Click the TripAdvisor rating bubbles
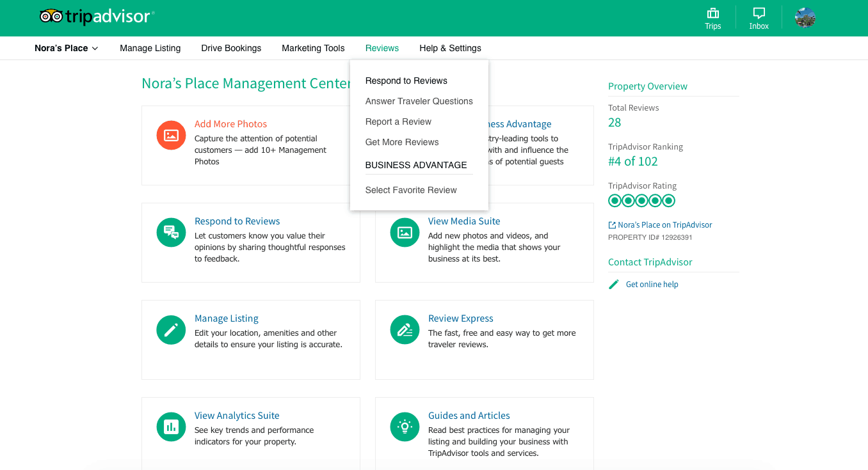 pyautogui.click(x=641, y=201)
